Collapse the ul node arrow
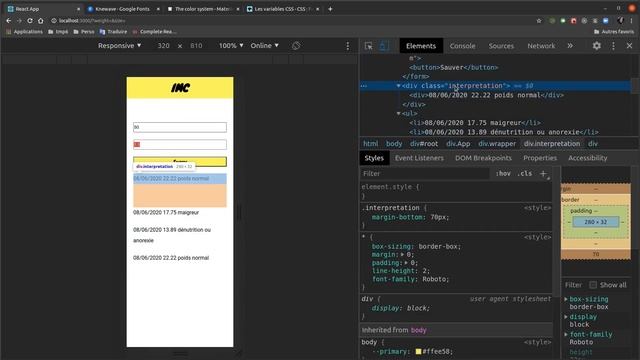The image size is (640, 360). pos(398,113)
